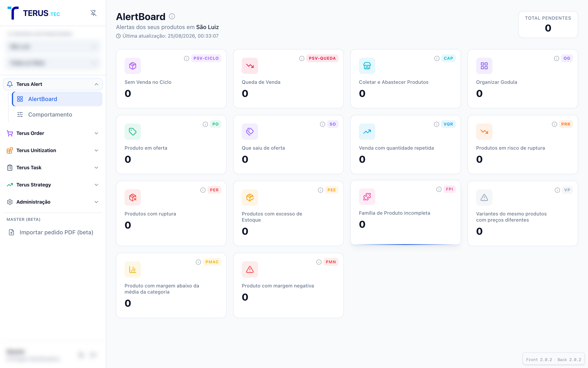Open info icon next to OG badge
Viewport: 588px width, 368px height.
point(556,58)
